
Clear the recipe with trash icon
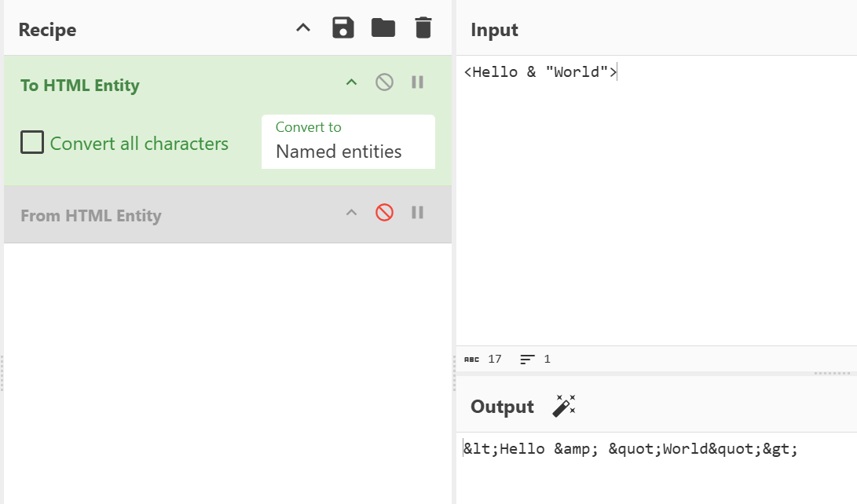[423, 27]
